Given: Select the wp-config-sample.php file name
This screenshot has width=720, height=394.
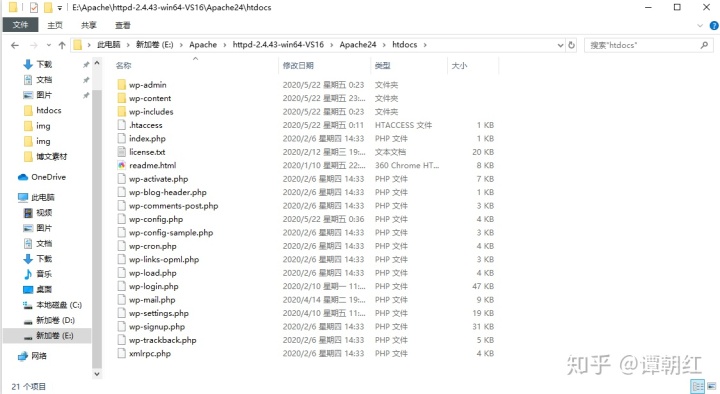Looking at the screenshot, I should click(x=171, y=232).
